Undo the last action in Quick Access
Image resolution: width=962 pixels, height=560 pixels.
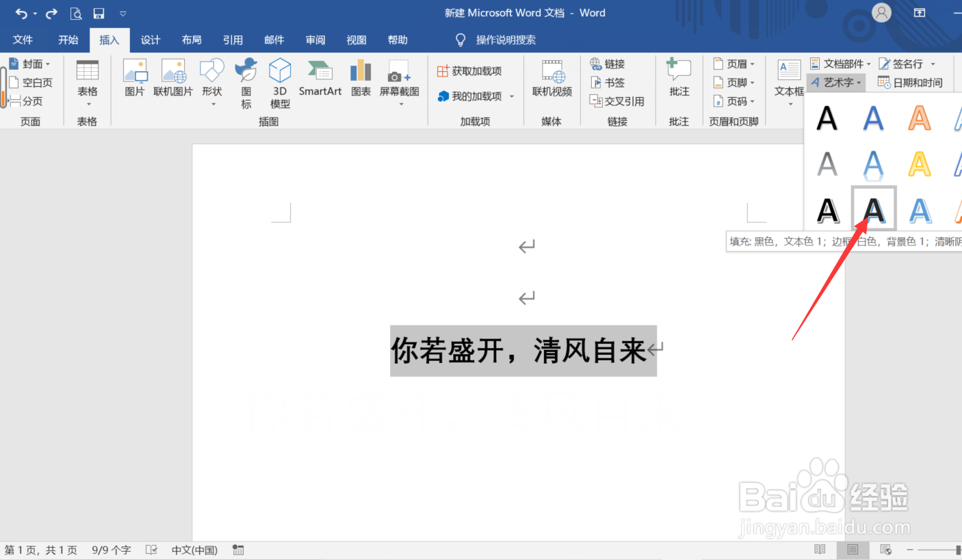21,13
